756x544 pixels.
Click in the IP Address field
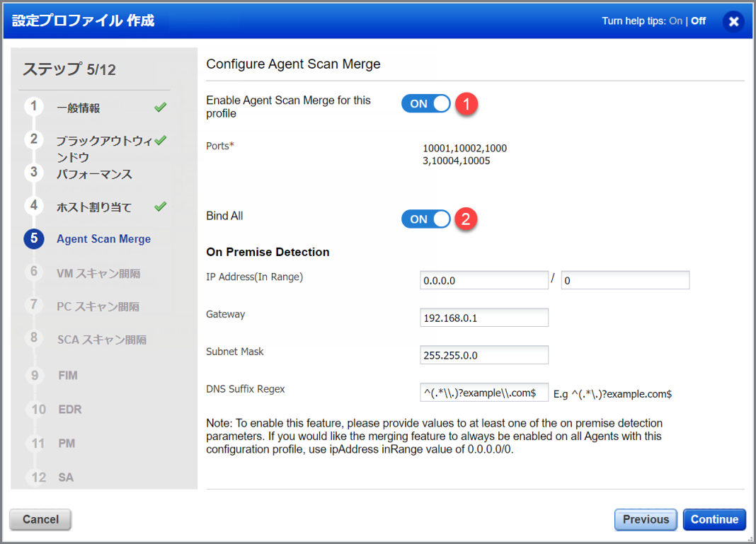(x=483, y=280)
